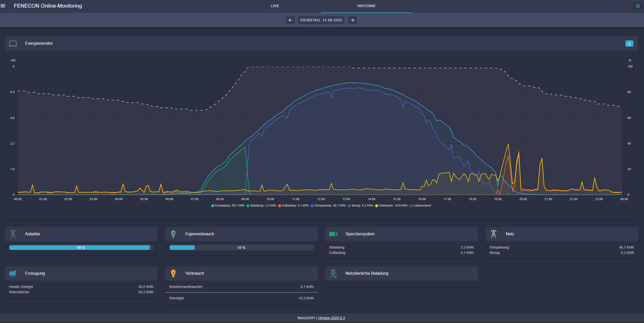Click the Netz power pylon icon
The height and width of the screenshot is (323, 644).
493,234
